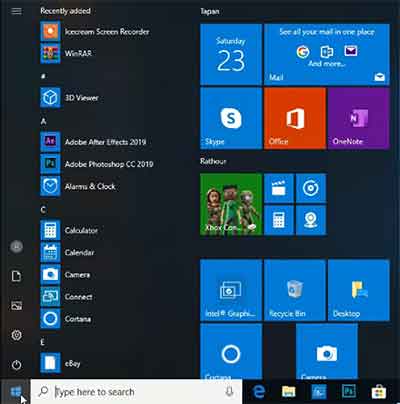
Task: Open Photoshop on the taskbar
Action: (349, 392)
